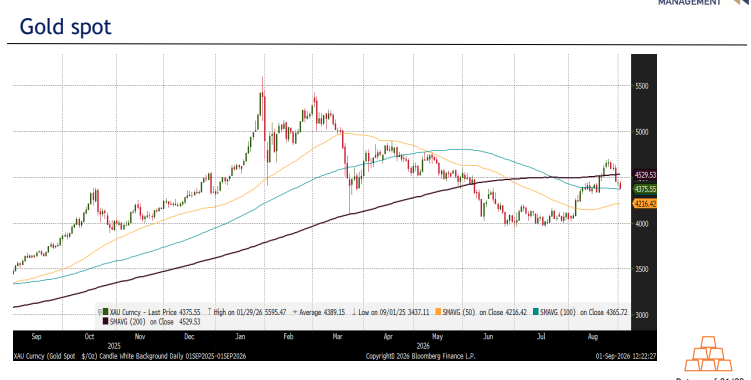751x380 pixels.
Task: Click the Average marker icon in legend
Action: click(x=295, y=312)
